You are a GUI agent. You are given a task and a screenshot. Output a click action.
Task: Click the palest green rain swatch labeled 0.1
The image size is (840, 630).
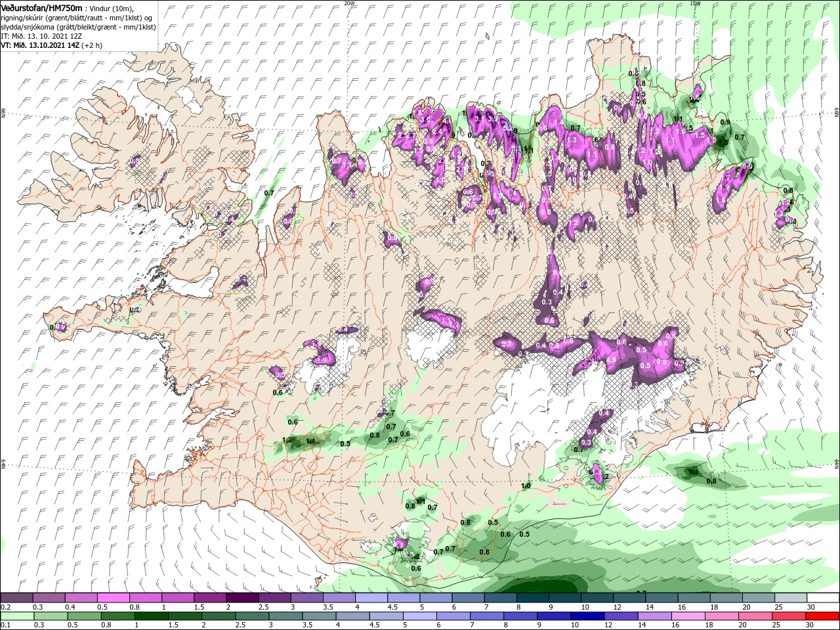pyautogui.click(x=17, y=616)
